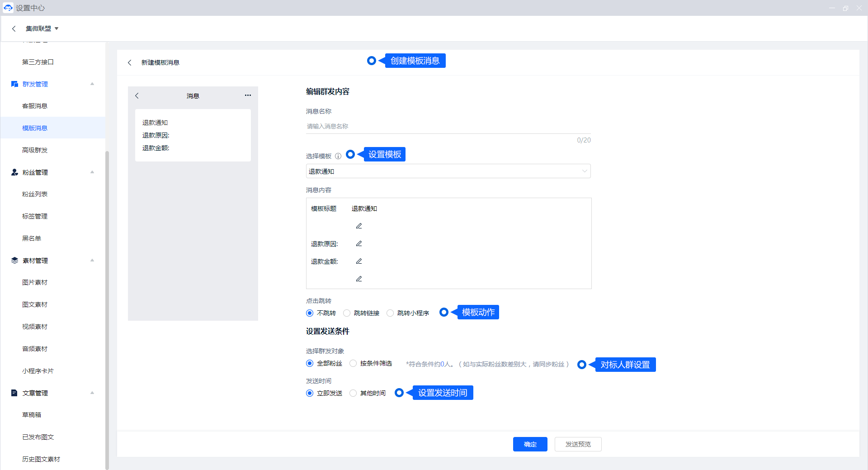Select the 跳转链接 radio option
The height and width of the screenshot is (470, 868).
tap(347, 313)
